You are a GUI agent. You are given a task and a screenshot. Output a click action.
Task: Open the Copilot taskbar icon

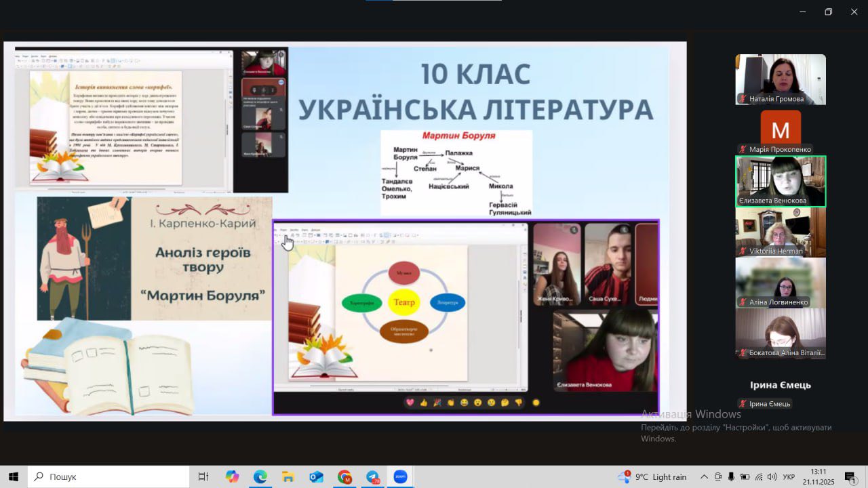click(x=233, y=477)
